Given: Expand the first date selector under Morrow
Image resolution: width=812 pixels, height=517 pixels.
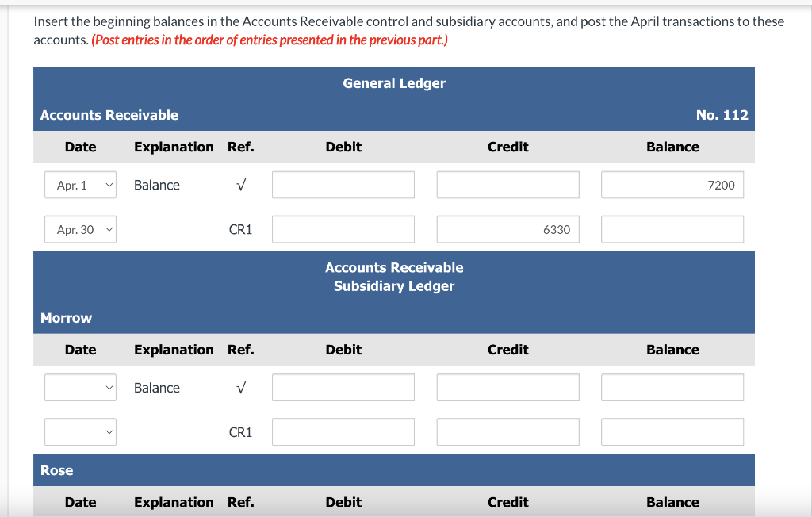Looking at the screenshot, I should [80, 387].
